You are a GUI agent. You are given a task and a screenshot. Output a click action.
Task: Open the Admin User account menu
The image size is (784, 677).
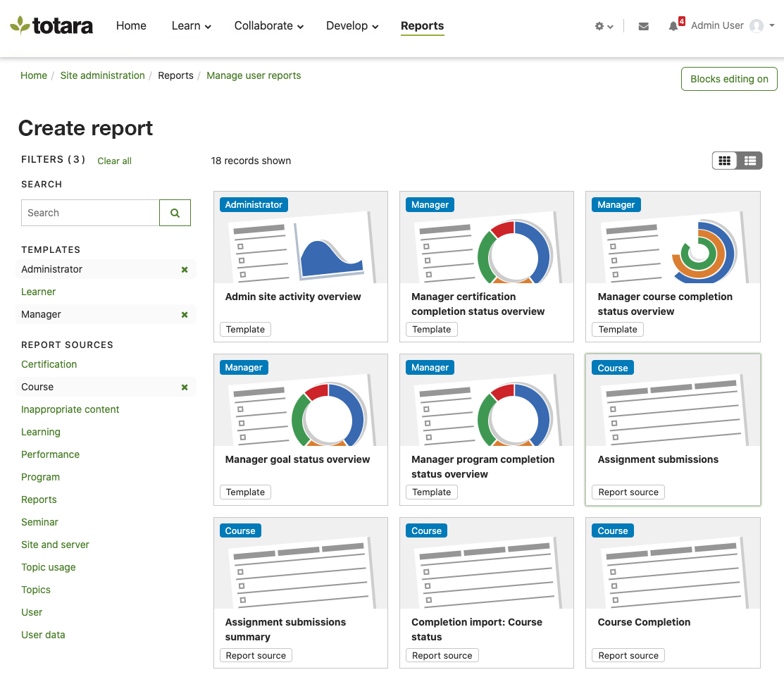pos(733,26)
